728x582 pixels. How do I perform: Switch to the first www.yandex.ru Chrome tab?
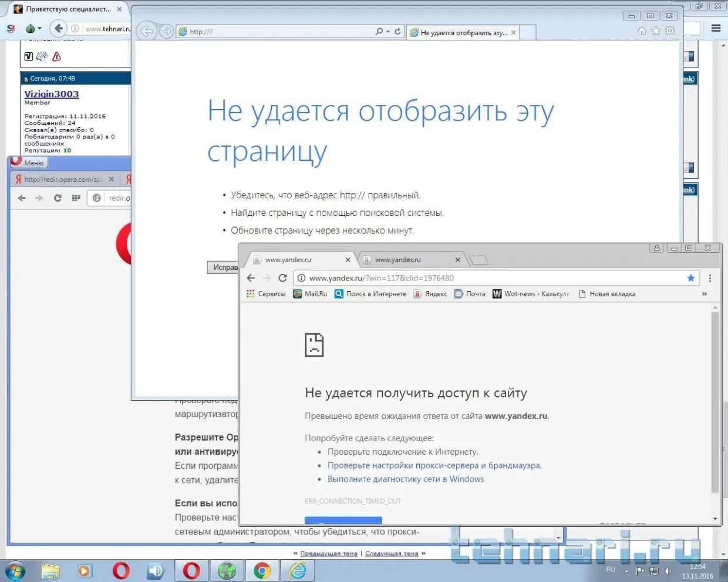299,260
